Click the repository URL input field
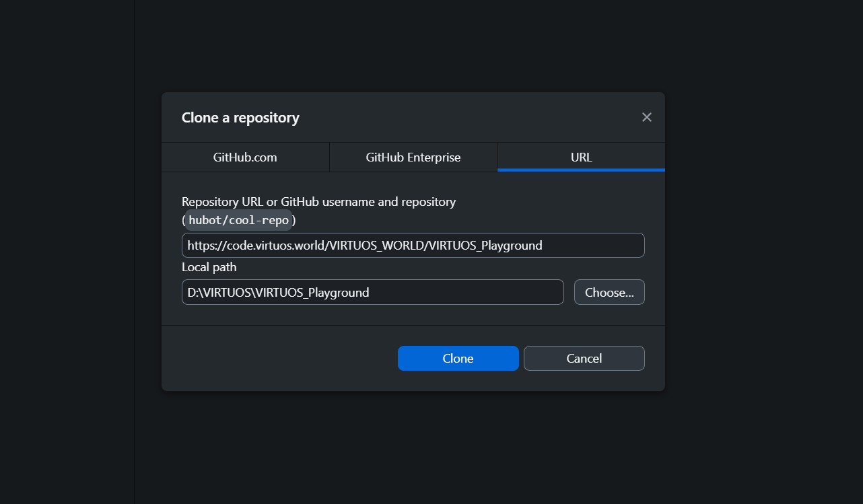The height and width of the screenshot is (504, 863). tap(413, 246)
